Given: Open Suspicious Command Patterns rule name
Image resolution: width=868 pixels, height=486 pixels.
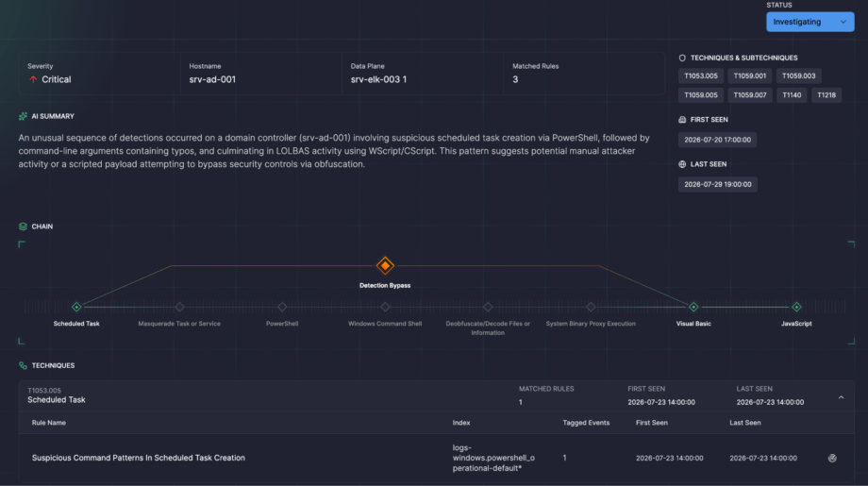Looking at the screenshot, I should [x=139, y=458].
